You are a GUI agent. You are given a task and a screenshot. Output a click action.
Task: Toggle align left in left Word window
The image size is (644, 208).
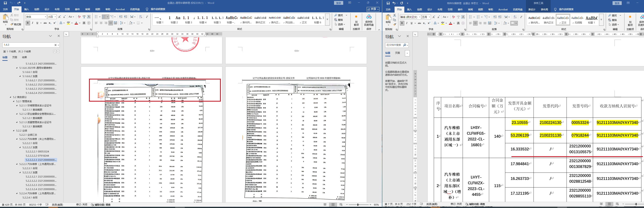96,23
